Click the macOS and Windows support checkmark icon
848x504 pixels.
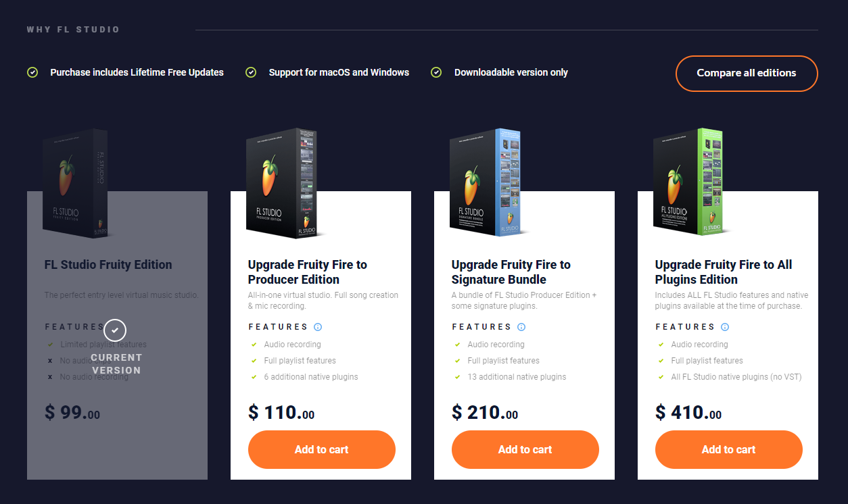click(x=251, y=72)
